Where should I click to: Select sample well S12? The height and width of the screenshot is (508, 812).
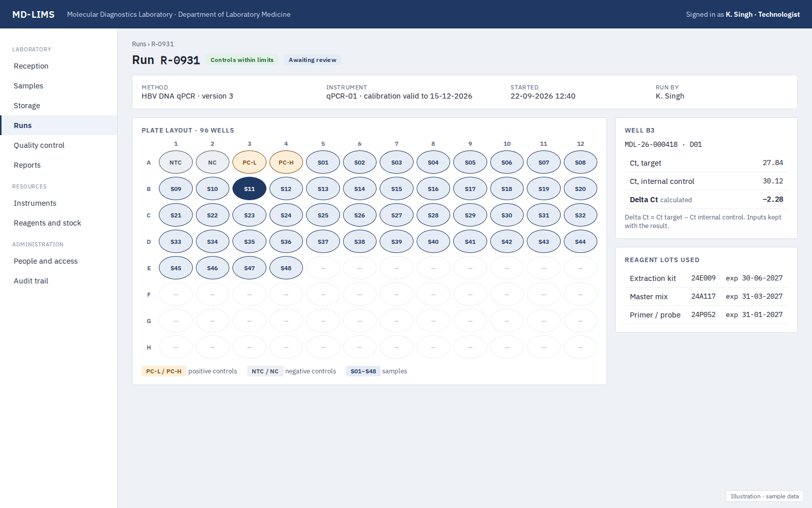coord(286,189)
